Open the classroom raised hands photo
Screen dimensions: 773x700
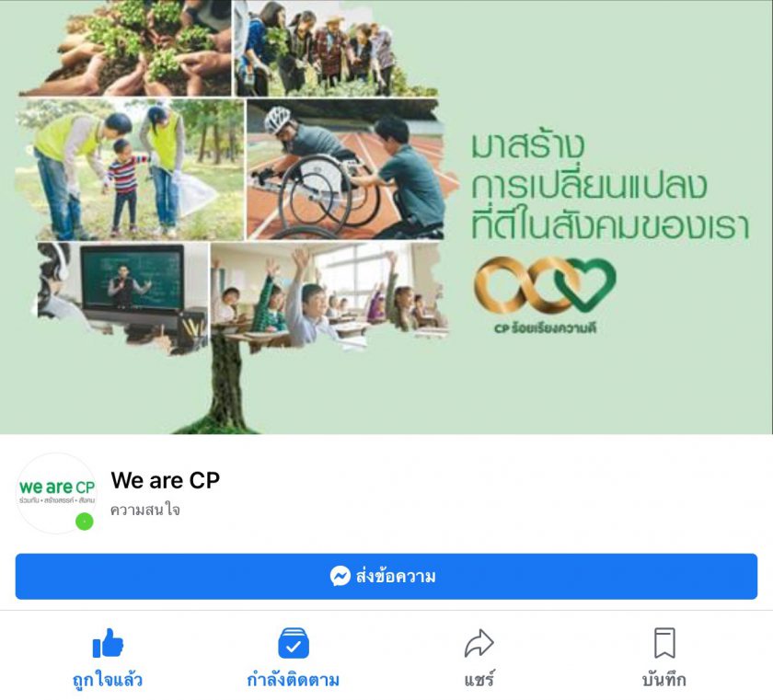click(329, 295)
